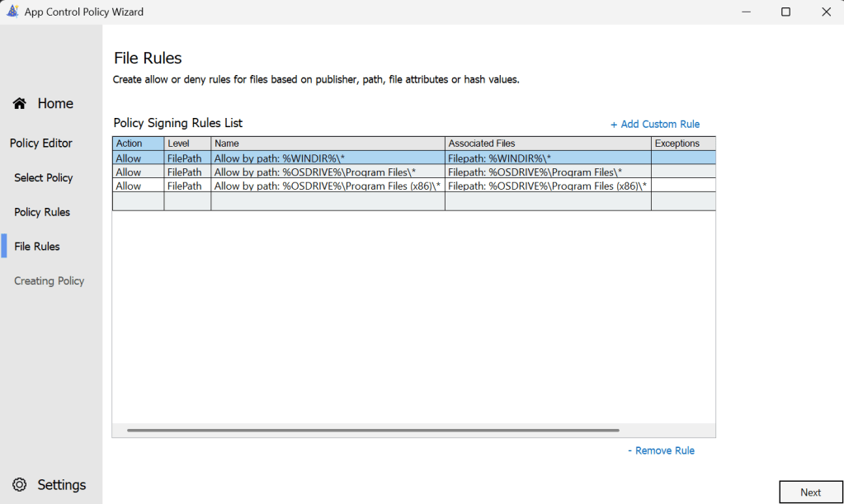Open the Policy Editor page
The height and width of the screenshot is (504, 844).
click(41, 143)
